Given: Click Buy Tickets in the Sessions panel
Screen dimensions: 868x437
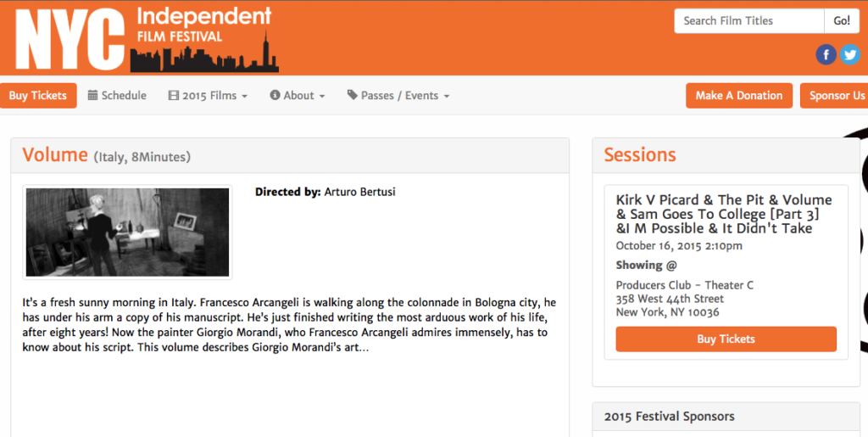Looking at the screenshot, I should pyautogui.click(x=726, y=339).
